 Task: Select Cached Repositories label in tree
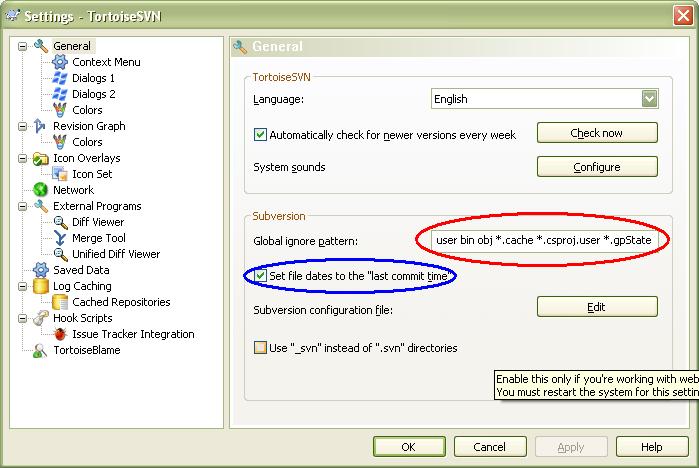click(121, 302)
